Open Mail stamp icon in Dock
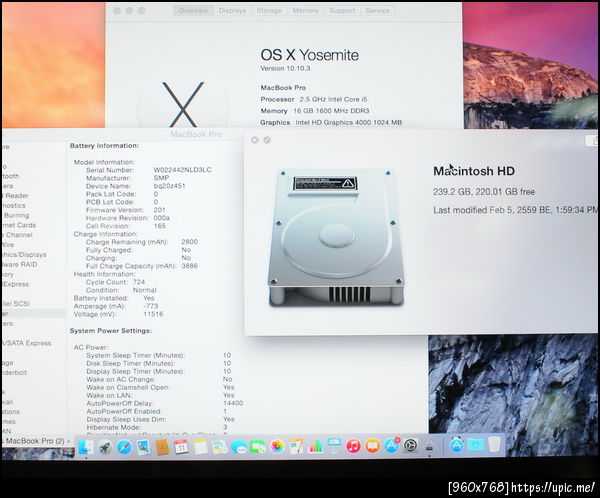Image resolution: width=600 pixels, height=498 pixels. (143, 446)
